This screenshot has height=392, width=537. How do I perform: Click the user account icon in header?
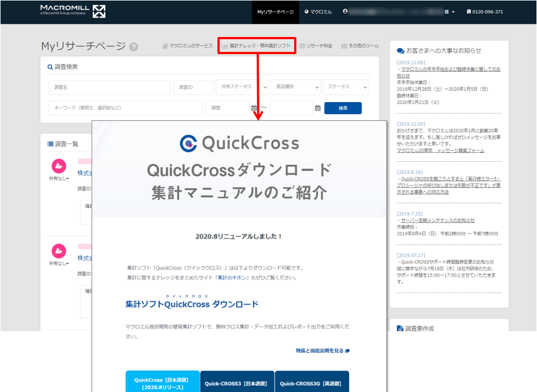point(345,11)
